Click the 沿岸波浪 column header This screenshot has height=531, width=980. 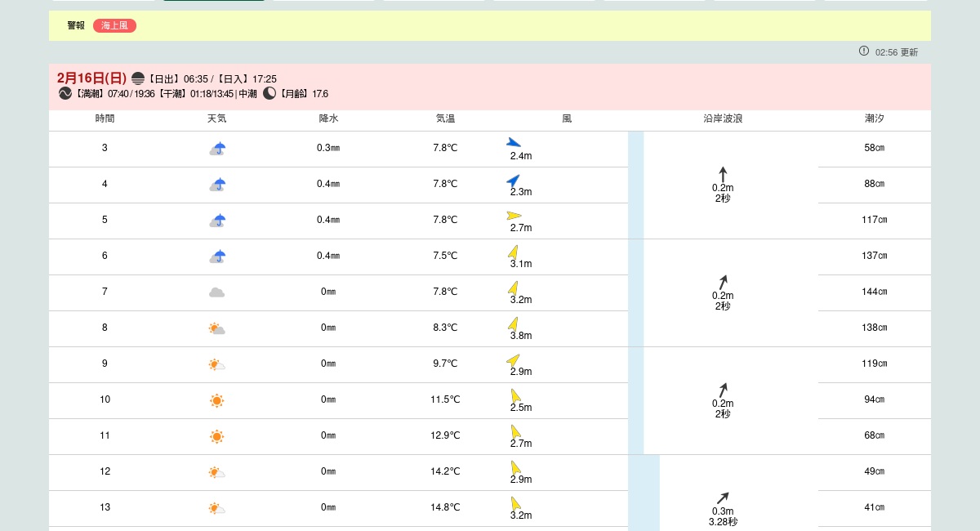click(x=723, y=119)
